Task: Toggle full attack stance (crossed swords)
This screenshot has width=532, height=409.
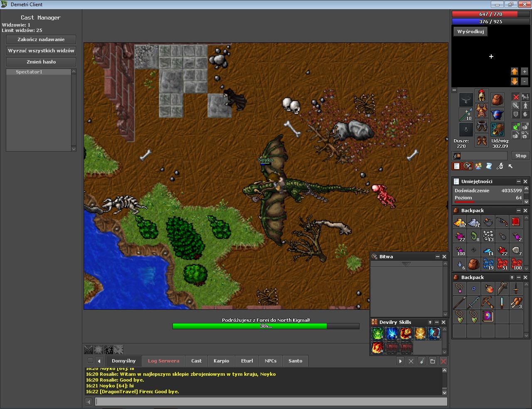Action: (516, 97)
